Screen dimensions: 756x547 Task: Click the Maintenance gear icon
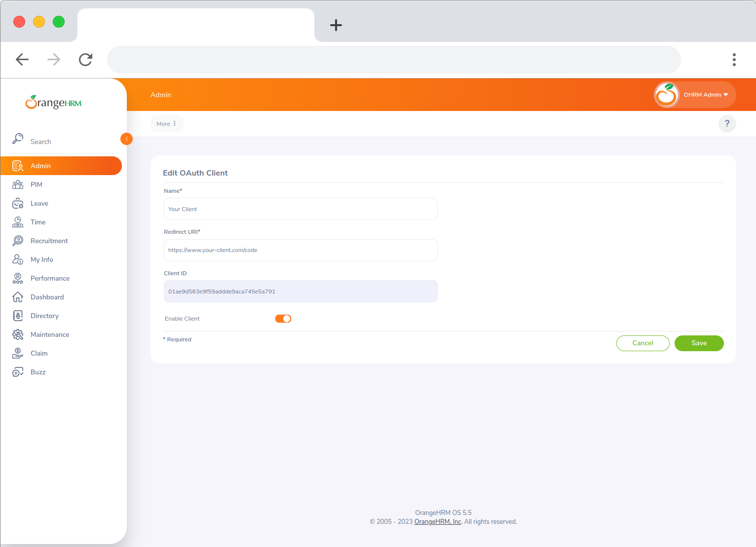pos(18,334)
